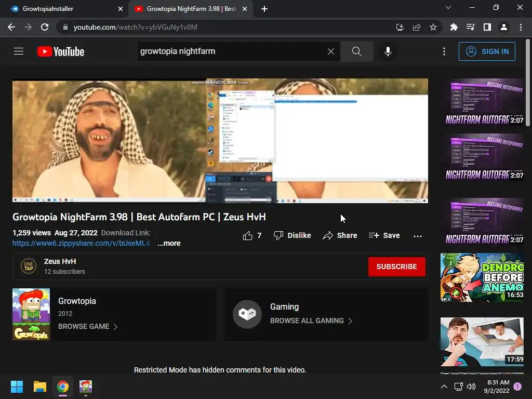
Task: Click the Dislike button
Action: click(292, 235)
